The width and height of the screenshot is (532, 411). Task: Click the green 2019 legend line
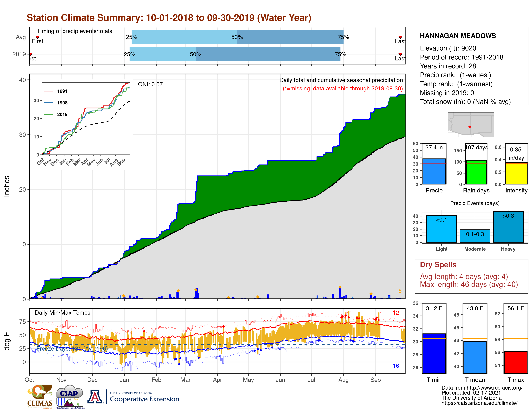click(48, 114)
